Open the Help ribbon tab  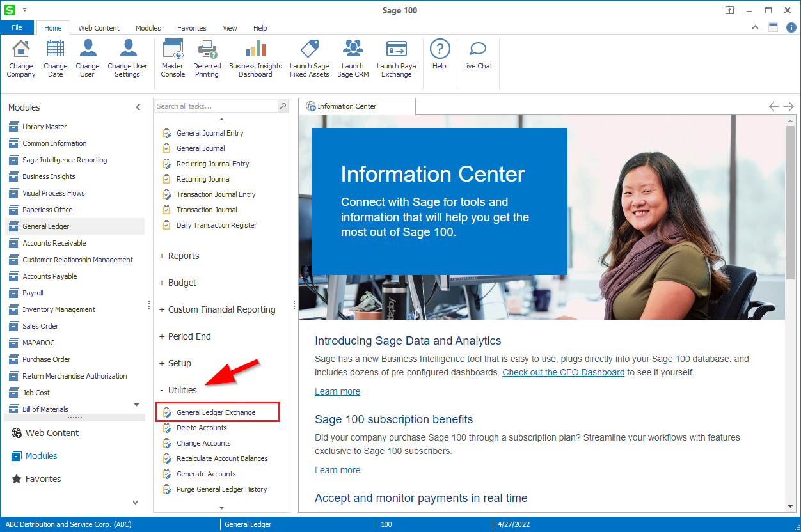pyautogui.click(x=260, y=28)
